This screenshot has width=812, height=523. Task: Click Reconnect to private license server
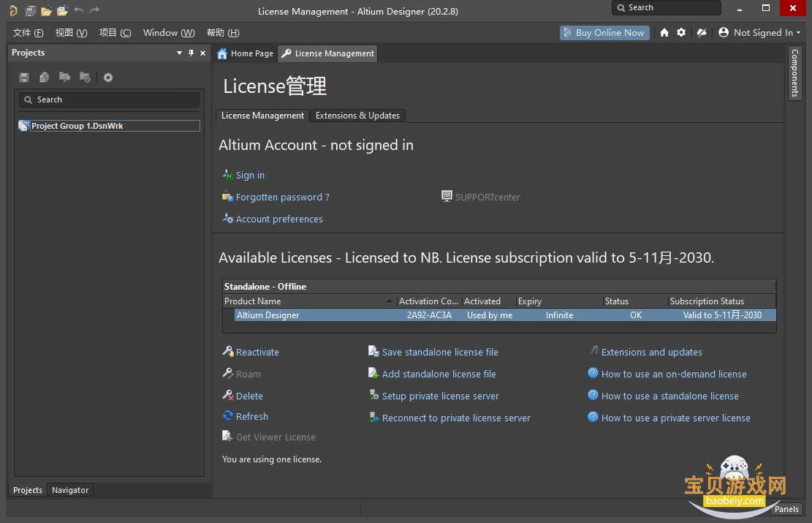click(x=456, y=418)
